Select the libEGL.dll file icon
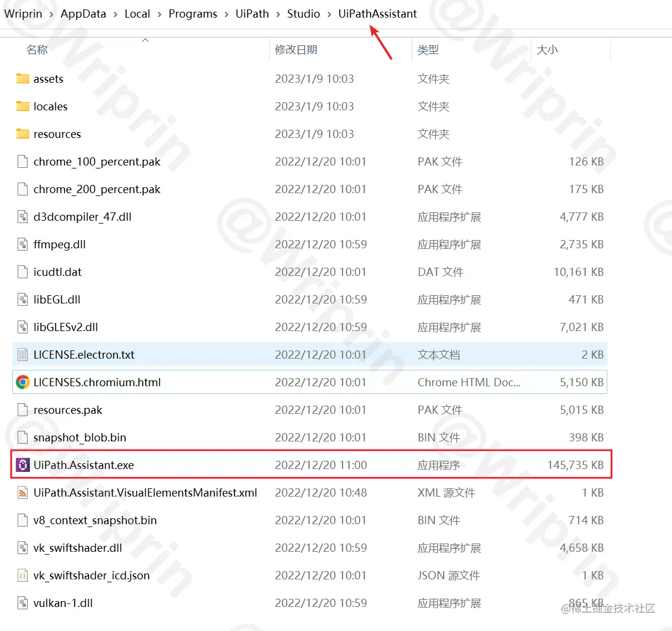 click(23, 299)
